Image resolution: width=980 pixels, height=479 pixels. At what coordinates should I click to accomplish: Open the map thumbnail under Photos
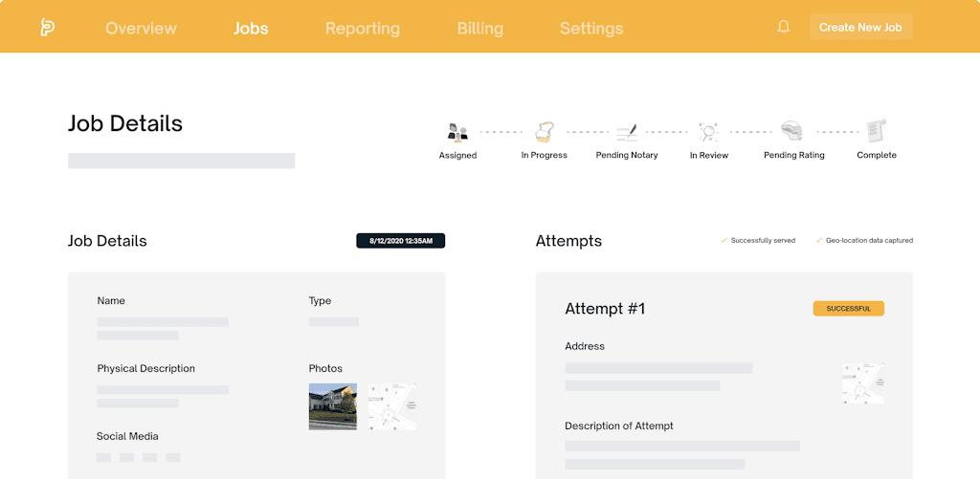coord(392,406)
